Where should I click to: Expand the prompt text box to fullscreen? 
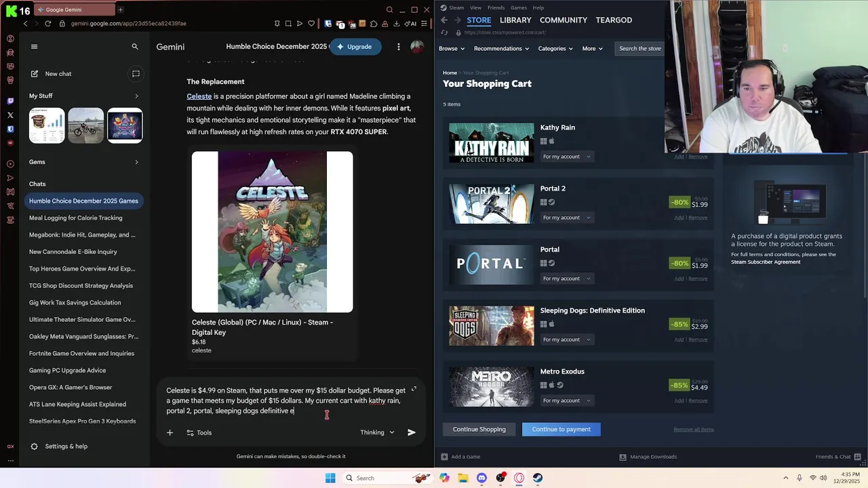point(414,389)
